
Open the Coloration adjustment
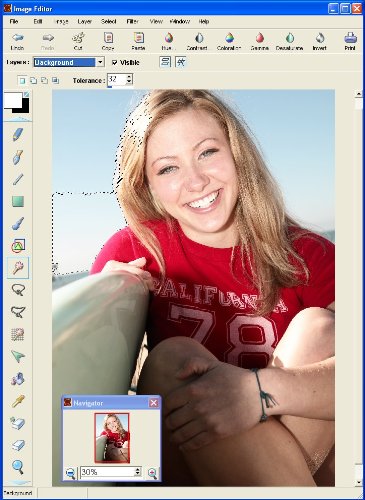click(229, 41)
